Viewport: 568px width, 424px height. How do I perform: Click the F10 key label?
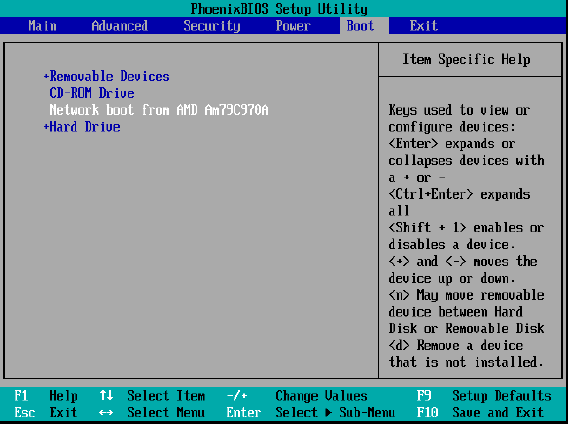click(x=427, y=412)
